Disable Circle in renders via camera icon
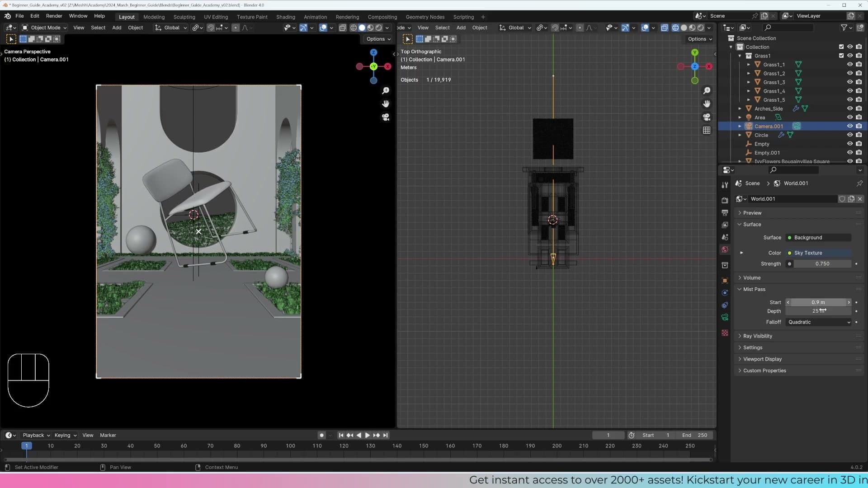This screenshot has width=868, height=488. (859, 135)
